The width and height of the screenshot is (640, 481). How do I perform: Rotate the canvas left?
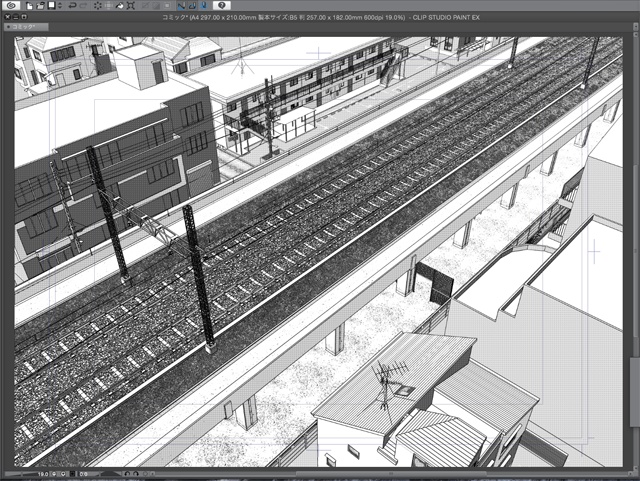click(x=127, y=474)
